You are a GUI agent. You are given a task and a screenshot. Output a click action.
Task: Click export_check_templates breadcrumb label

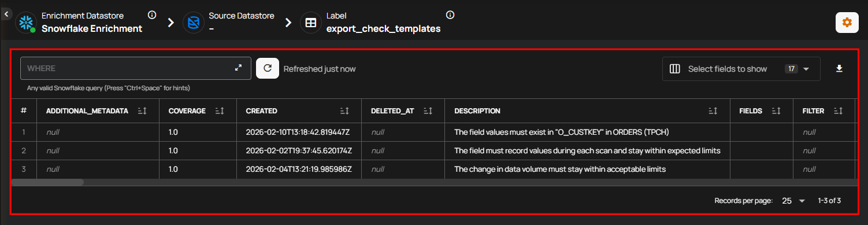(383, 28)
